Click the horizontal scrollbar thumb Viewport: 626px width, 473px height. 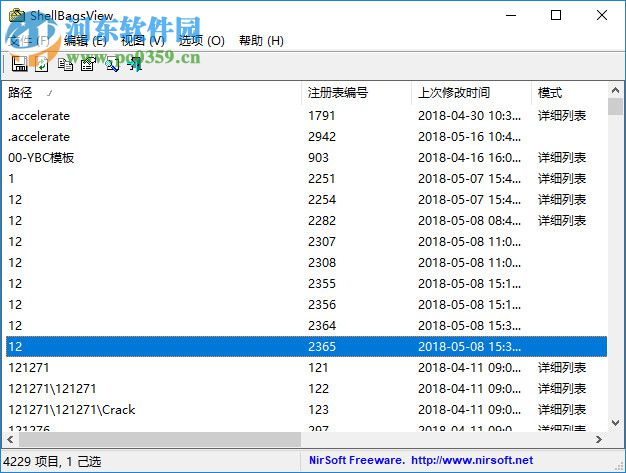coord(160,439)
